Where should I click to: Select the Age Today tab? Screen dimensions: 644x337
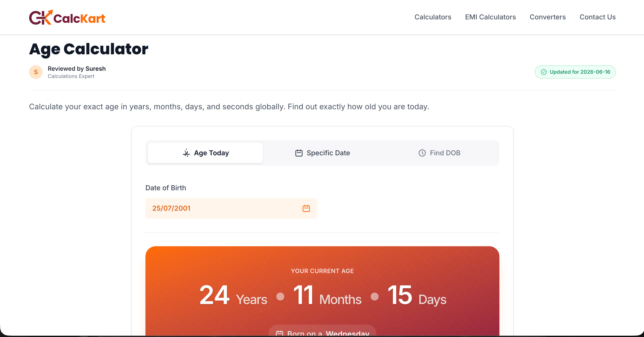click(x=206, y=153)
